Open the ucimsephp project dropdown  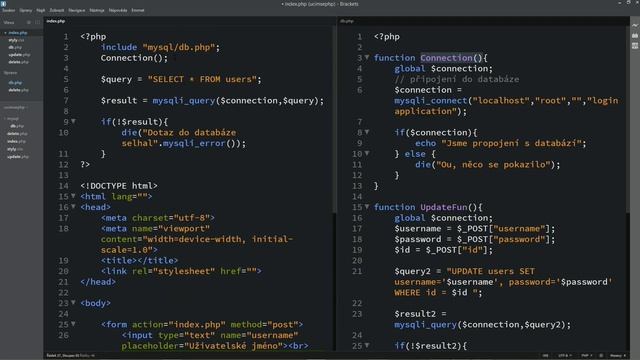pos(16,107)
